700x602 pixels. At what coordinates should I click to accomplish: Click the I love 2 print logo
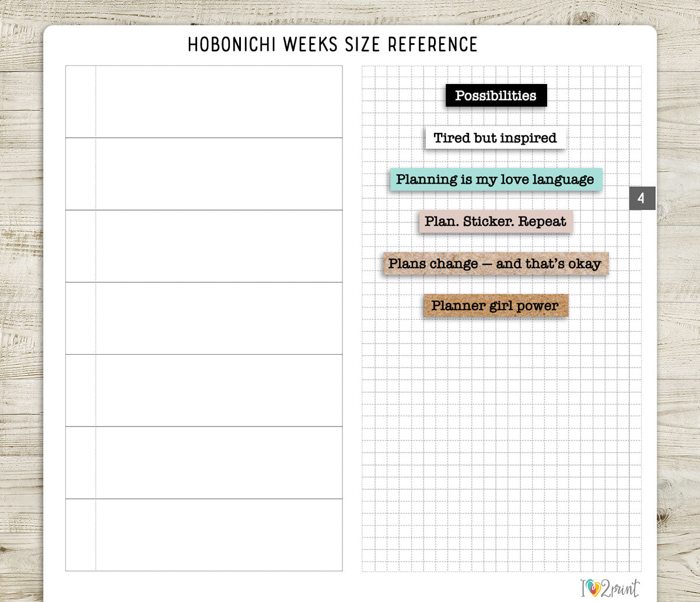(610, 587)
